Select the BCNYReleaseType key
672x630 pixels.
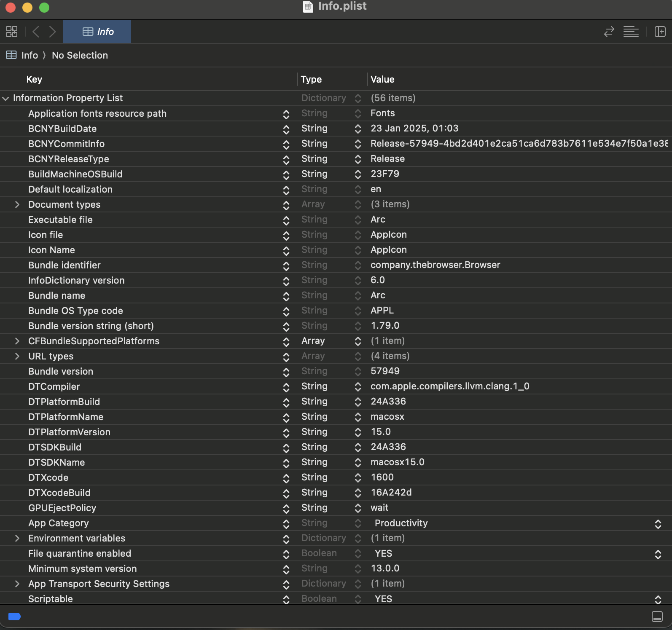[x=69, y=159]
